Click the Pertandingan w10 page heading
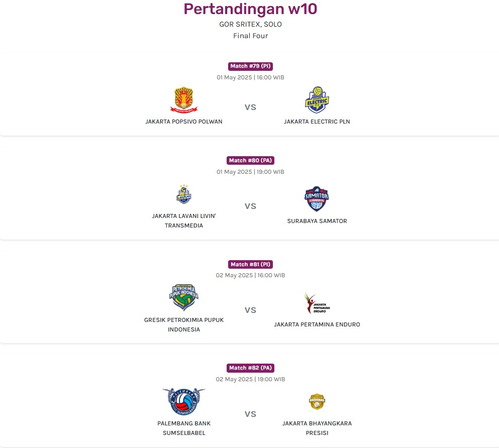This screenshot has height=448, width=499. (x=250, y=9)
